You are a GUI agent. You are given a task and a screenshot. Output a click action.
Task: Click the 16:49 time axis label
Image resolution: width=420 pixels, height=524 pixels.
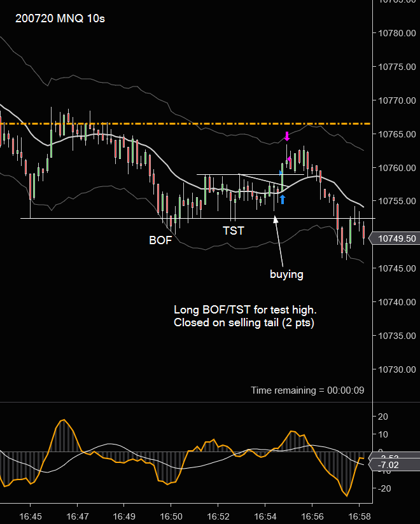point(124,516)
